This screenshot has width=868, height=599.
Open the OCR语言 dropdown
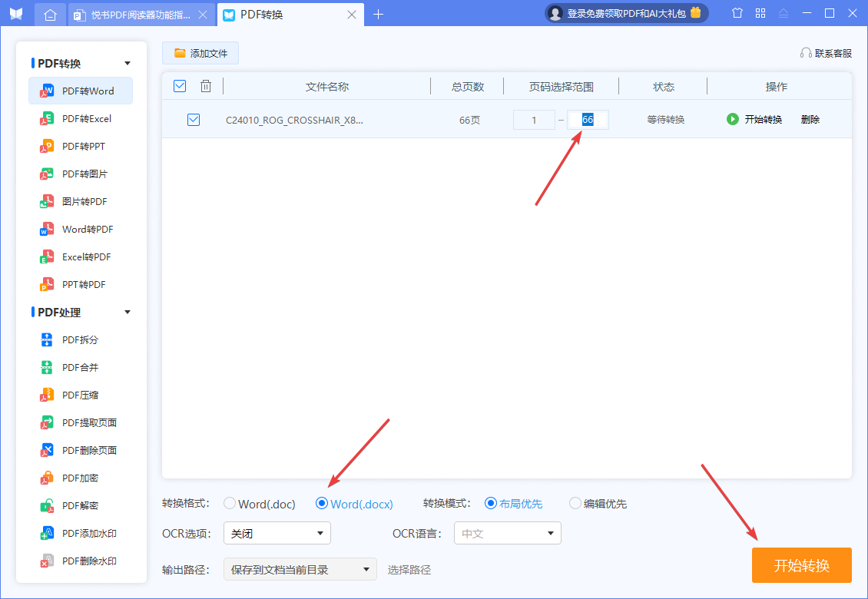point(507,533)
